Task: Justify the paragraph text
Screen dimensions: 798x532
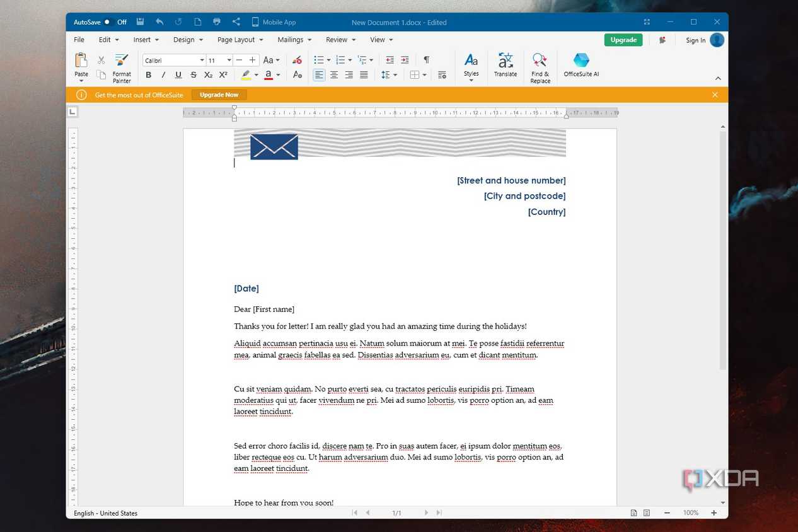Action: [364, 75]
